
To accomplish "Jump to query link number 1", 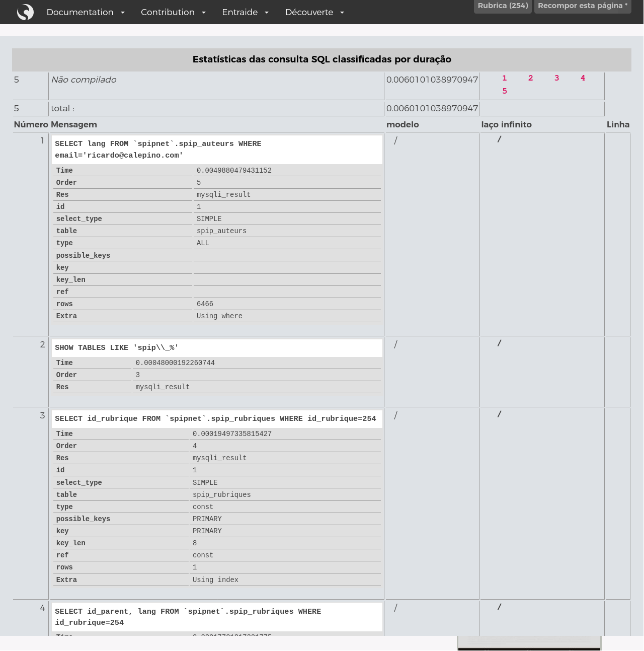I will pyautogui.click(x=504, y=78).
